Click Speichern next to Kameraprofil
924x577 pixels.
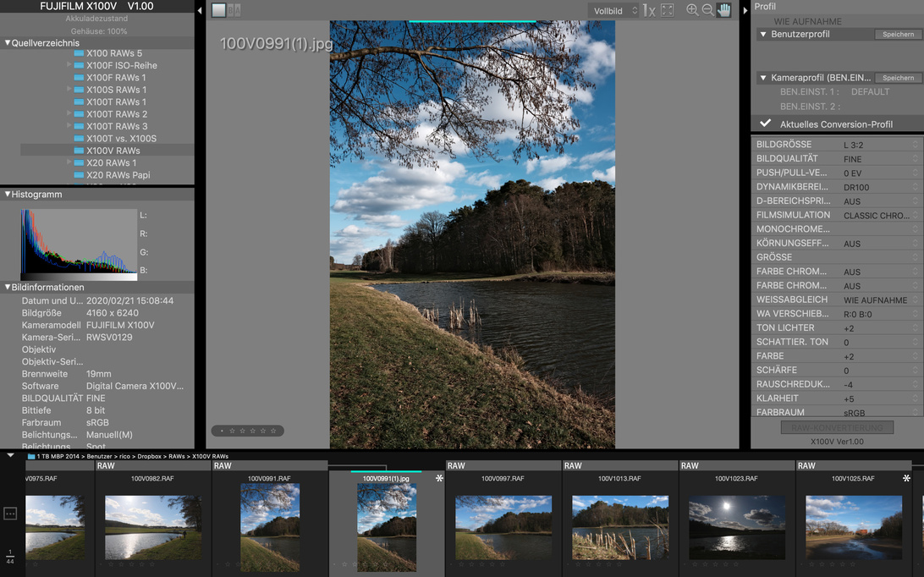(x=897, y=78)
